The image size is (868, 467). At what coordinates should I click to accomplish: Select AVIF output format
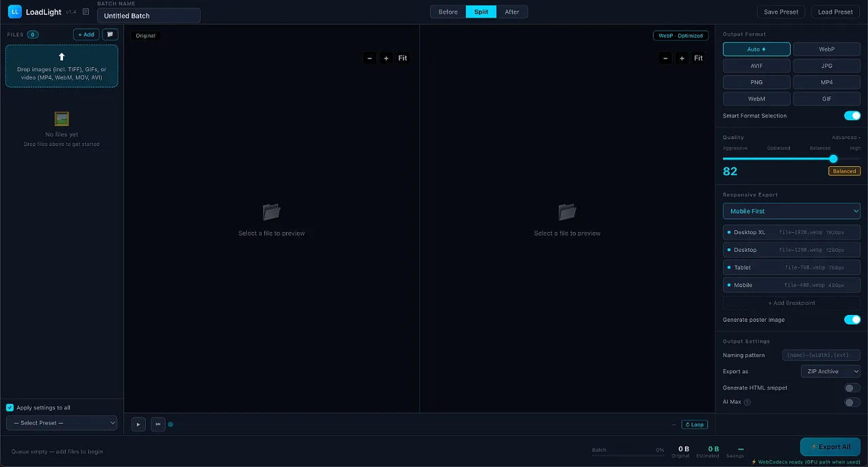(x=757, y=66)
